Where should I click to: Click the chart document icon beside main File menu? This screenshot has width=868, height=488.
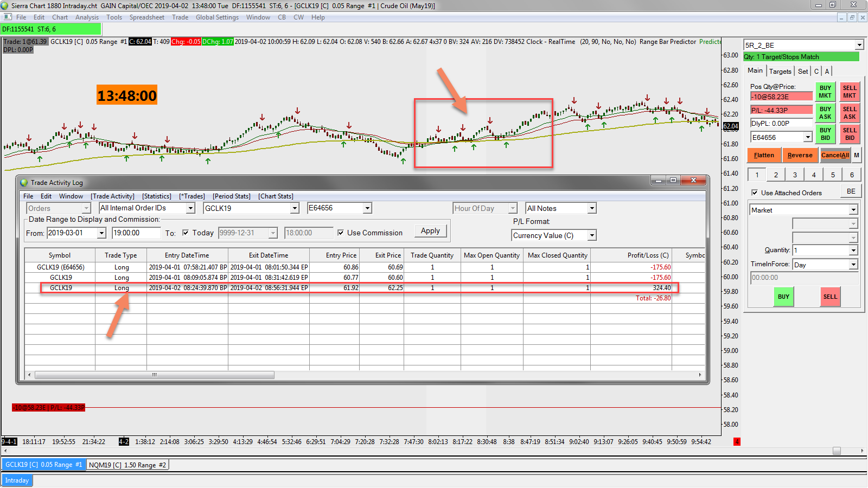coord(8,17)
